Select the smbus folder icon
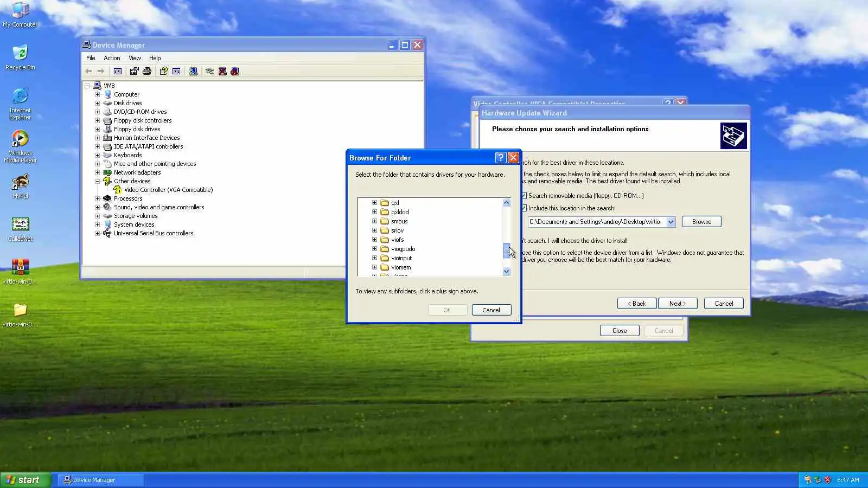 (x=385, y=221)
